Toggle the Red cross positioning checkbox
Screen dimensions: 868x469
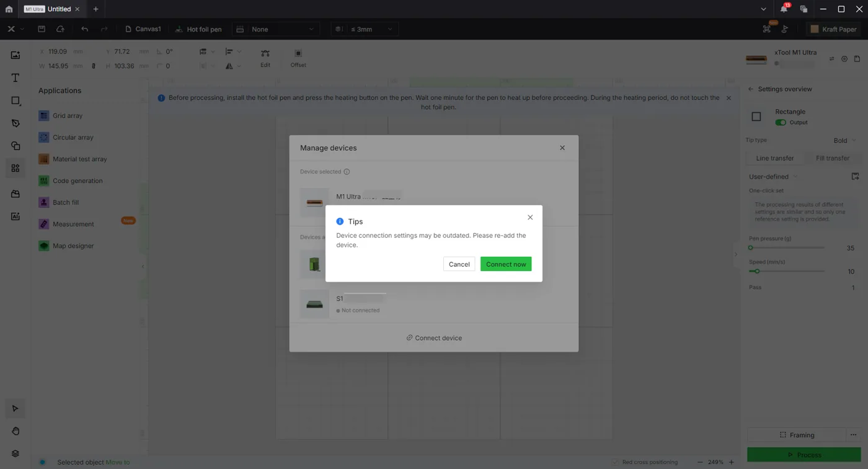[x=615, y=462]
